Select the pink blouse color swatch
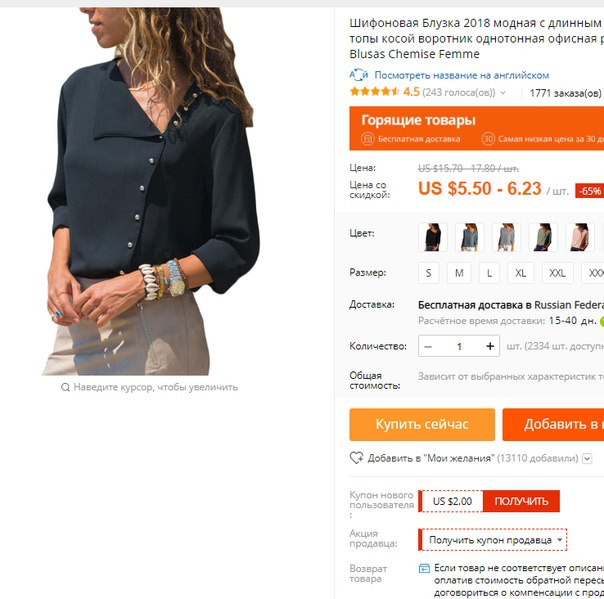The width and height of the screenshot is (604, 599). [x=579, y=237]
